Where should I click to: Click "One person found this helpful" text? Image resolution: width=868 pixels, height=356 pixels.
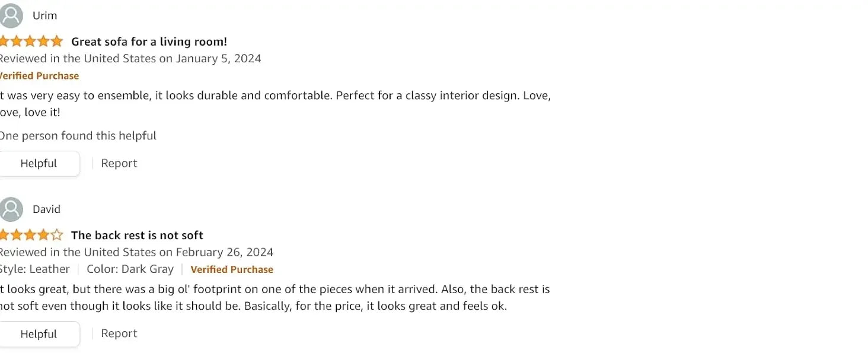point(78,136)
